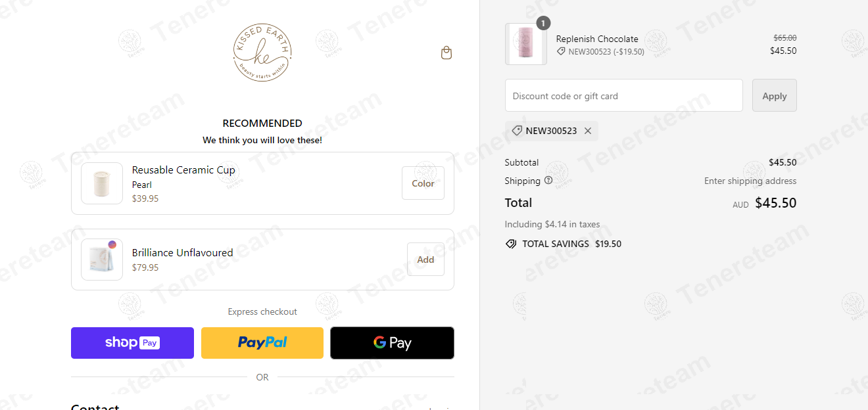The width and height of the screenshot is (868, 410).
Task: Open the shopping bag cart icon
Action: click(446, 53)
